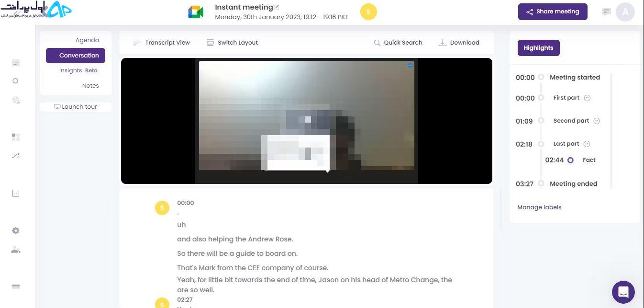Click the meeting date and time text
644x308 pixels.
click(x=282, y=17)
